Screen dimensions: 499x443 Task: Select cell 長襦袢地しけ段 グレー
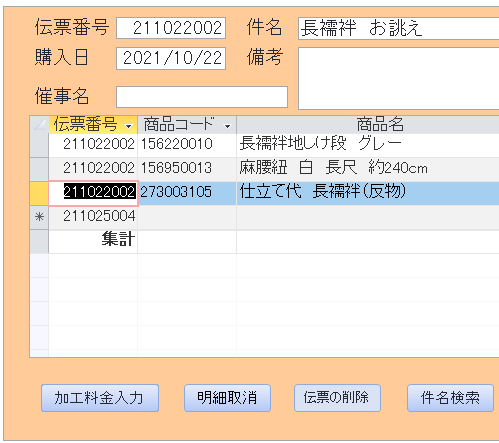point(368,145)
